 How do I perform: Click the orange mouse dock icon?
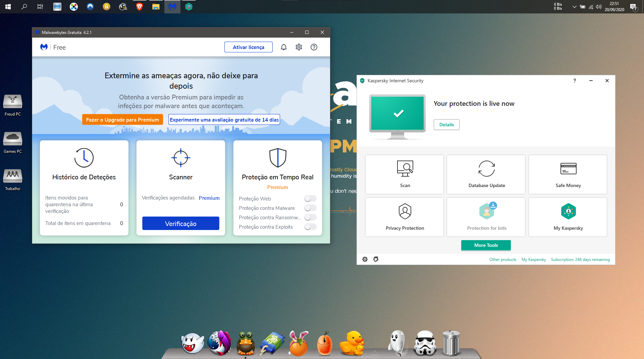pyautogui.click(x=325, y=343)
